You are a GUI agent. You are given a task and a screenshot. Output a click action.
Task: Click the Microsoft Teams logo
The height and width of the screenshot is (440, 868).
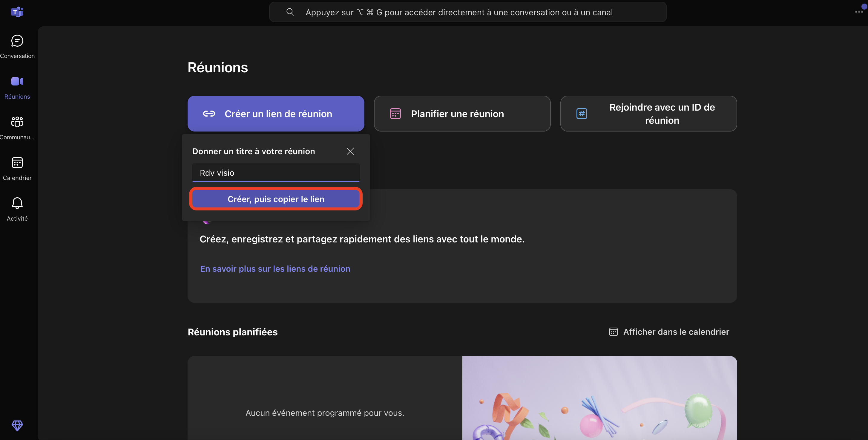(x=17, y=12)
